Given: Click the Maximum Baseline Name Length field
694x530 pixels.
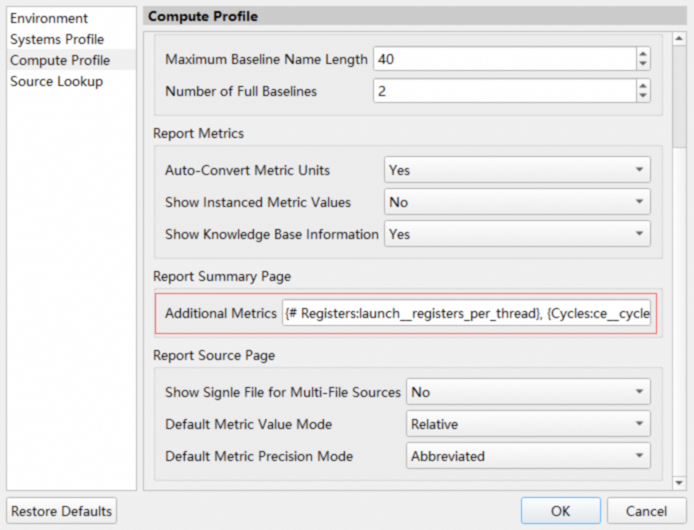Looking at the screenshot, I should pos(503,60).
